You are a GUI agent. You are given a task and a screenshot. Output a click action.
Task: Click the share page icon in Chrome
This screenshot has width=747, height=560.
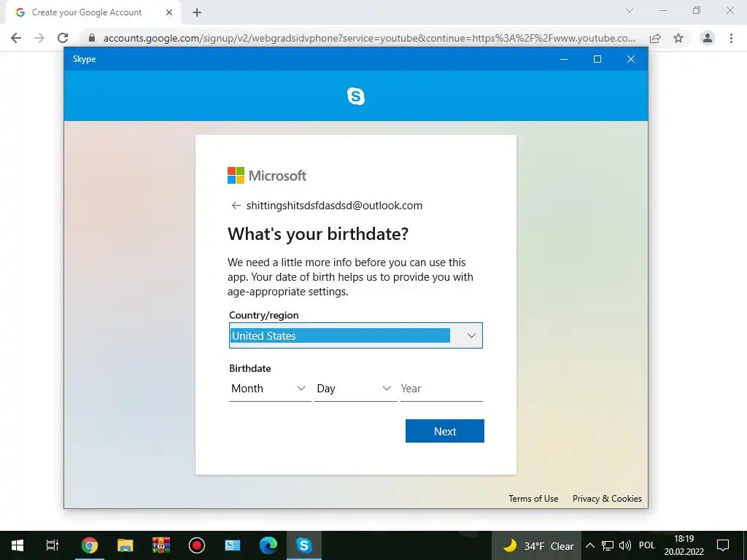point(655,38)
